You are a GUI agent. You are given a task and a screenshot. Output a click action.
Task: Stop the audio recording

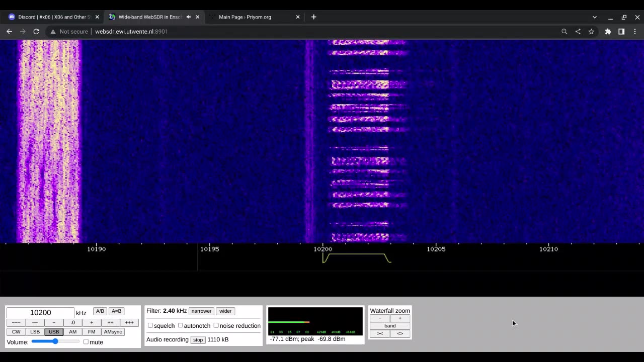tap(198, 340)
